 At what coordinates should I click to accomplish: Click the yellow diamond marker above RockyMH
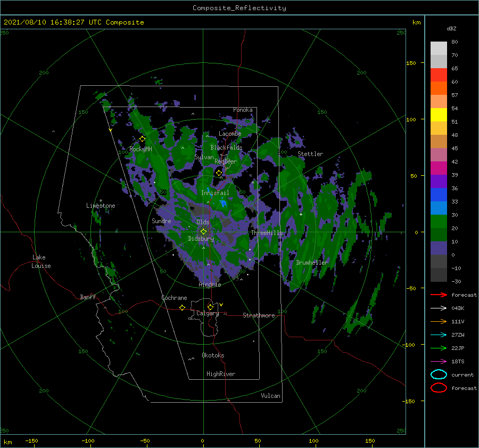click(142, 139)
